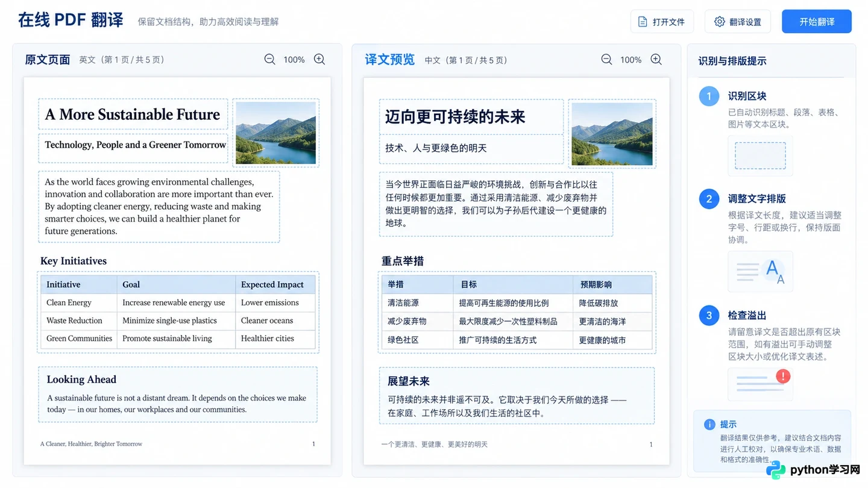Click the "Lower emissions" cell
The height and width of the screenshot is (488, 868).
(x=275, y=302)
